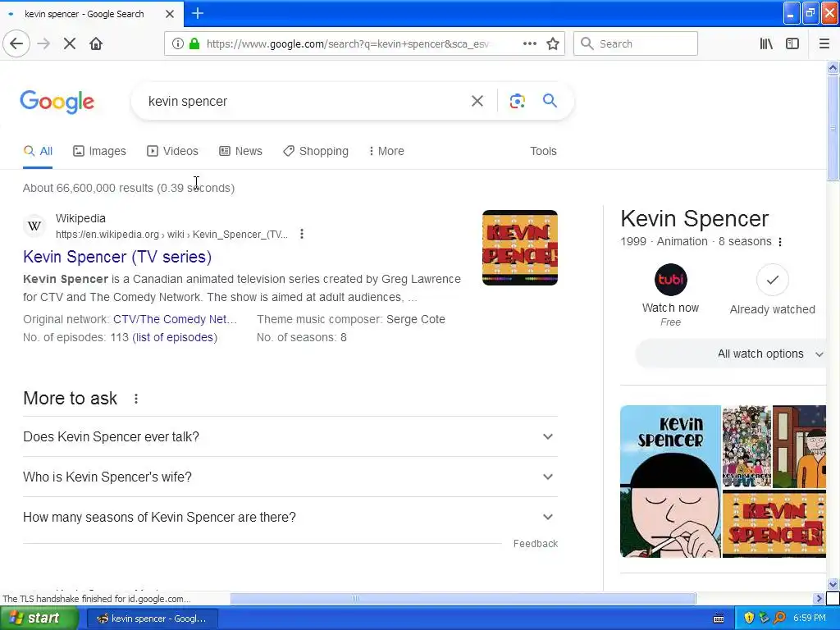
Task: Open the list of episodes link
Action: [x=176, y=337]
